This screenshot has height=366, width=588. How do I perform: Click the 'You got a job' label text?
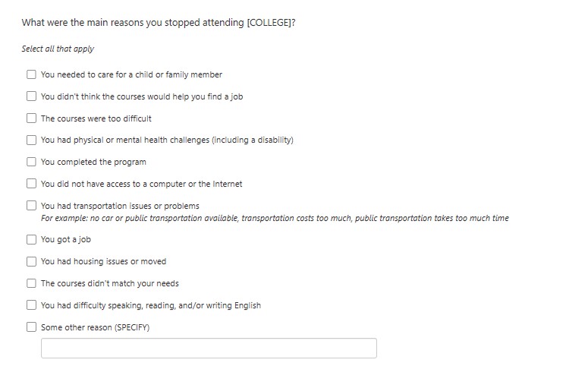[x=66, y=240]
